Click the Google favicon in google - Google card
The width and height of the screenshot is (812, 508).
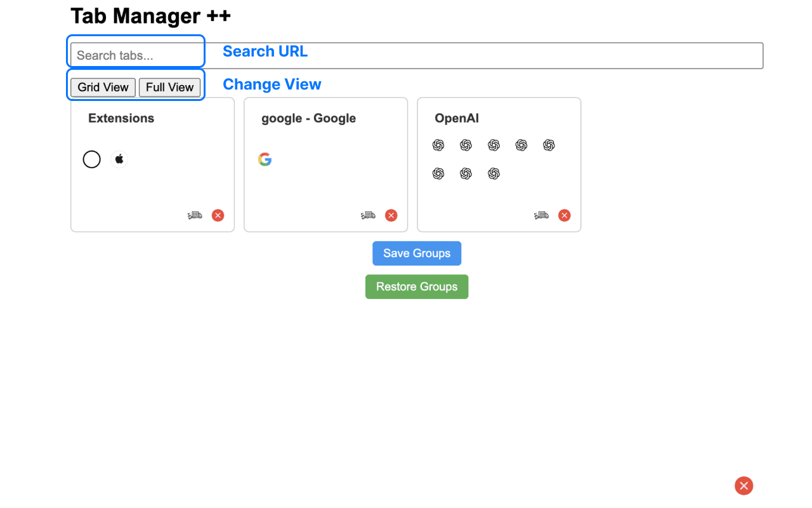[265, 159]
